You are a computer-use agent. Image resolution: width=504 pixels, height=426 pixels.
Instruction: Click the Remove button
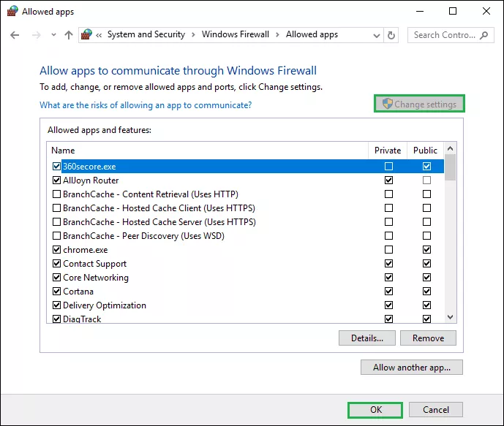pos(428,338)
